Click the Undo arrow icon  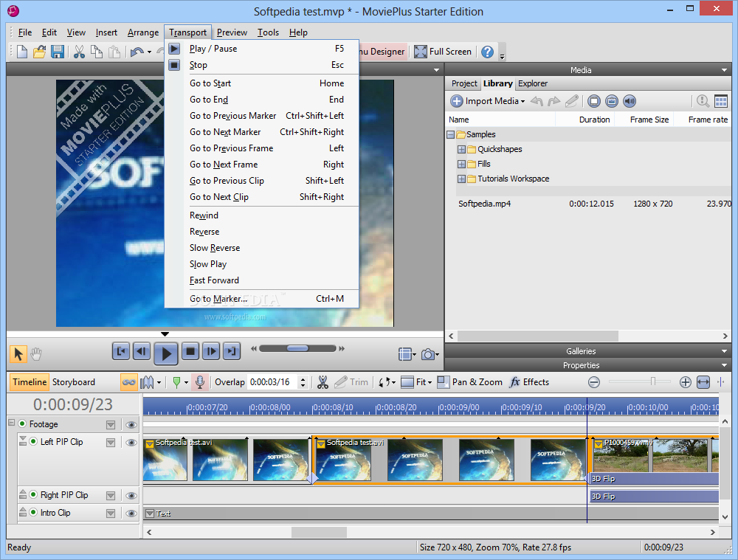tap(137, 52)
